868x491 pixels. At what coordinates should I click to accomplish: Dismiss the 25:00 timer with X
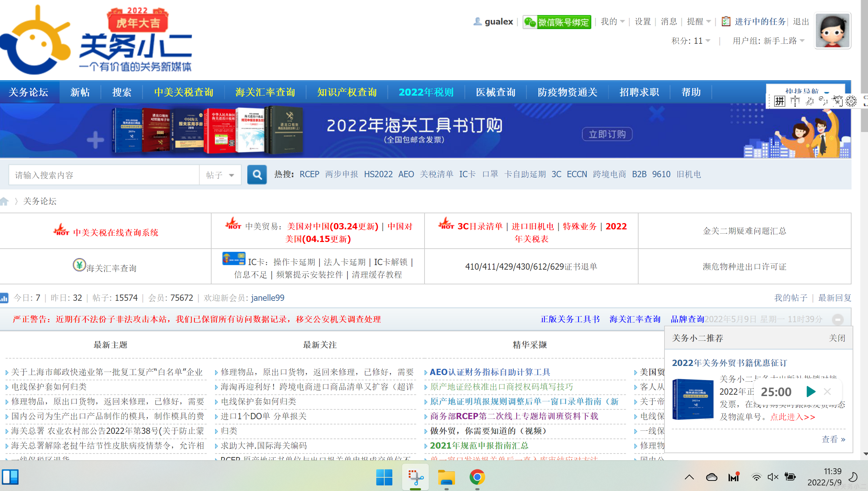coord(827,392)
